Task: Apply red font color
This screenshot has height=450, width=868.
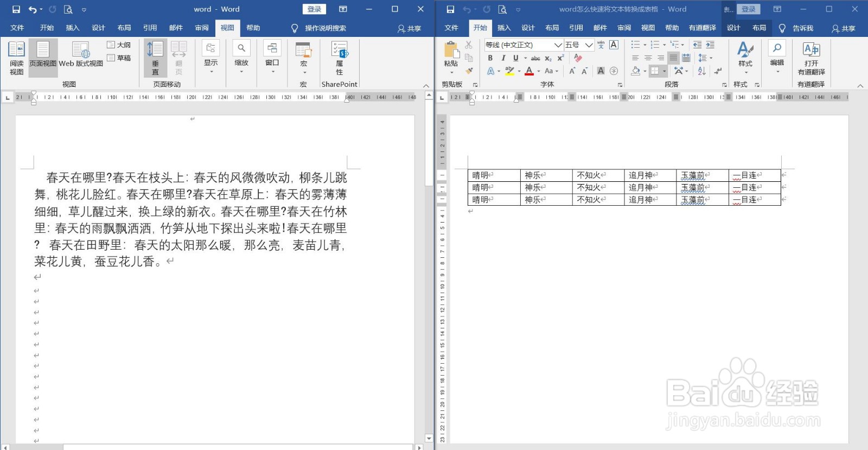Action: (529, 71)
